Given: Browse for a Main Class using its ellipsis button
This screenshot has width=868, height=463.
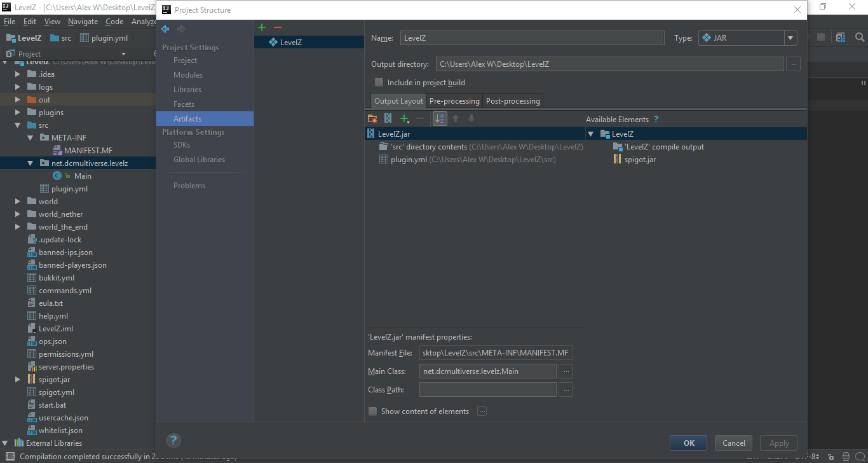Looking at the screenshot, I should [566, 371].
